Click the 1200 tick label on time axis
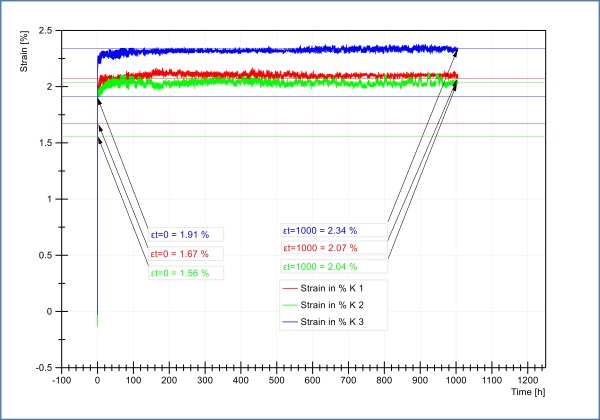Image resolution: width=600 pixels, height=420 pixels. pos(528,381)
